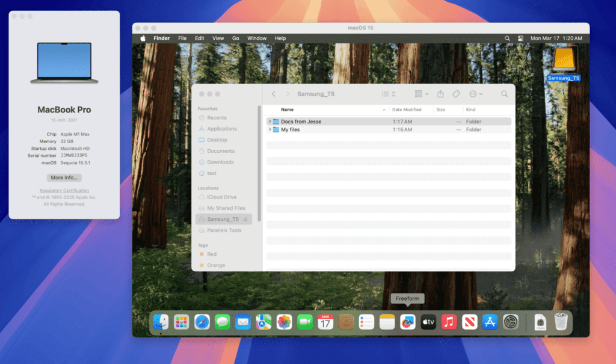Open the Go menu in the menu bar
Viewport: 616px width, 364px height.
point(235,38)
